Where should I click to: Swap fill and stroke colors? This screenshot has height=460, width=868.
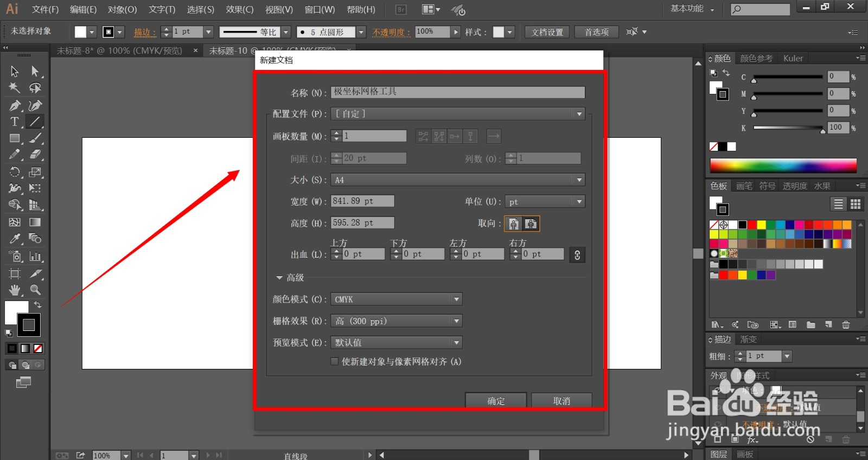[x=37, y=305]
